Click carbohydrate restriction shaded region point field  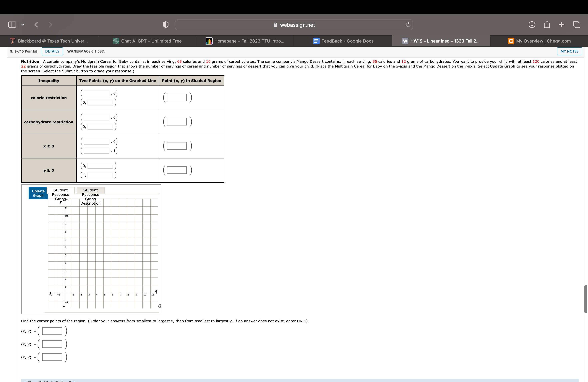[x=177, y=122]
